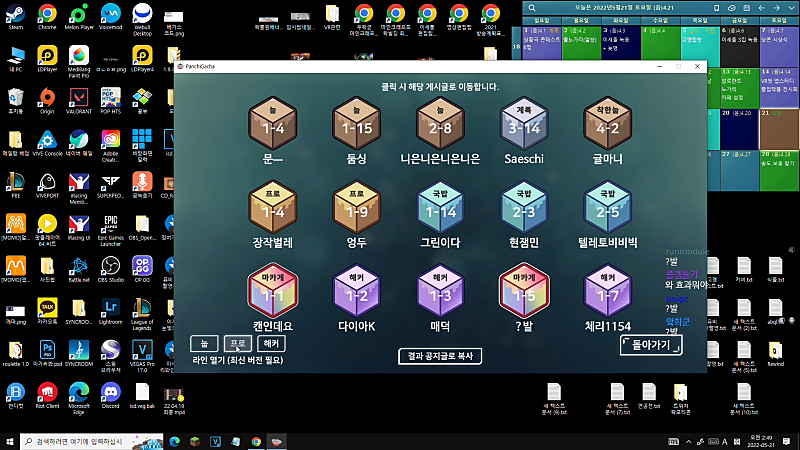Image resolution: width=800 pixels, height=450 pixels.
Task: Click the 국밥 2-5 텔레토비비빅 cube
Action: point(608,207)
